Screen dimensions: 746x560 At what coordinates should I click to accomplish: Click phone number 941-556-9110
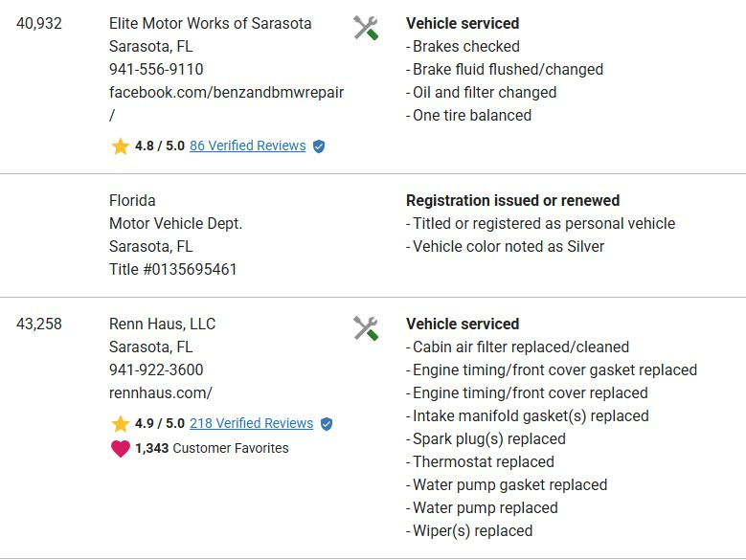(x=156, y=69)
